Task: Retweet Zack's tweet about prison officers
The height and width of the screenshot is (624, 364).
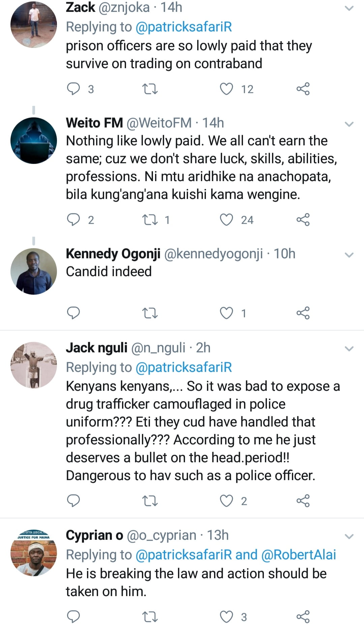Action: click(150, 89)
